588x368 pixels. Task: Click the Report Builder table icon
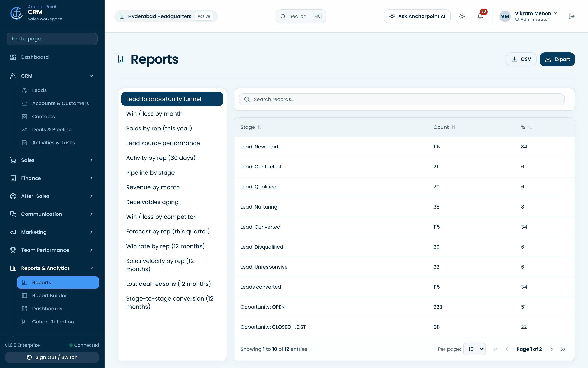(24, 295)
